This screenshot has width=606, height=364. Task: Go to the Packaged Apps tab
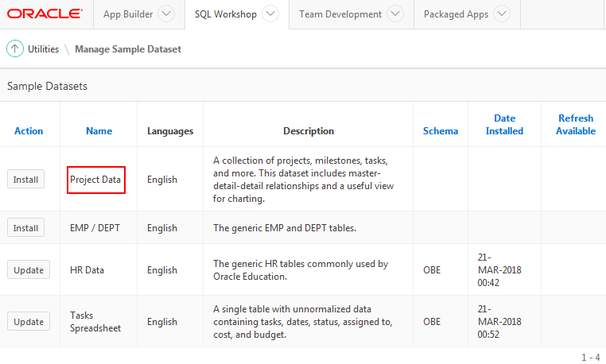pyautogui.click(x=456, y=14)
